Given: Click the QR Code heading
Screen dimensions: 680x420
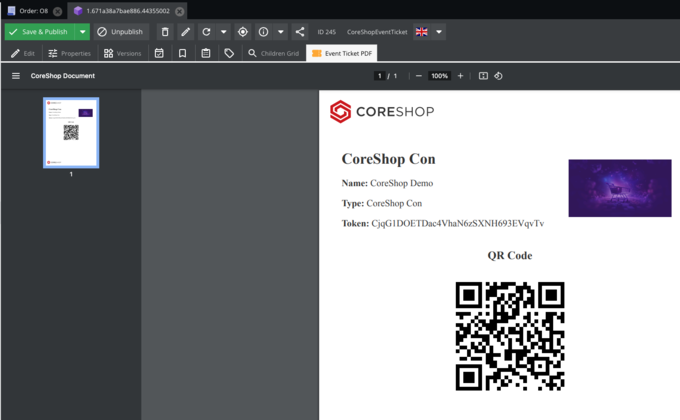Looking at the screenshot, I should pyautogui.click(x=510, y=256).
